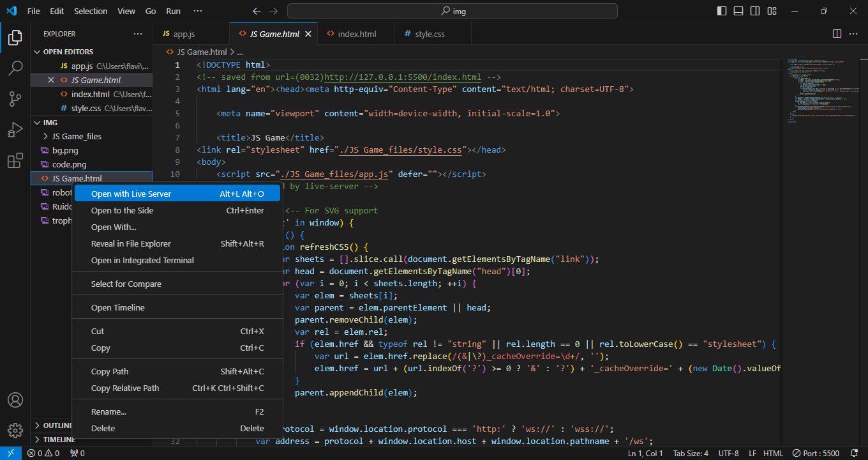Image resolution: width=868 pixels, height=460 pixels.
Task: Choose Rename... in context menu
Action: pyautogui.click(x=177, y=411)
